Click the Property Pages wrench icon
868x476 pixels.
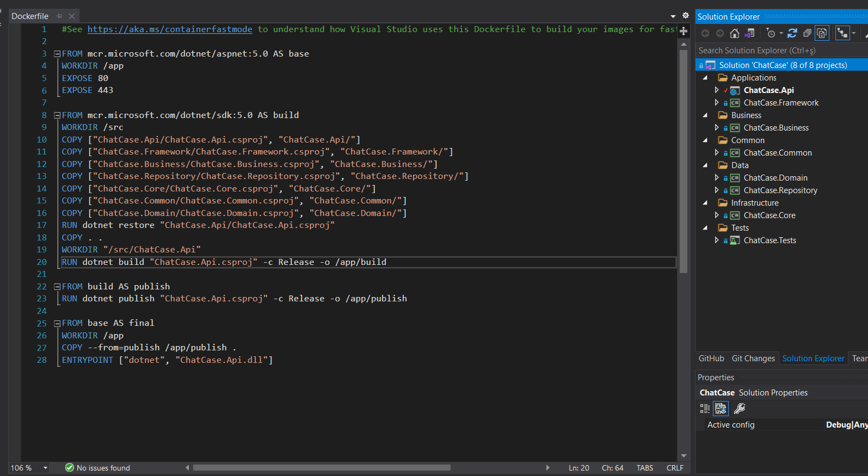click(x=740, y=409)
